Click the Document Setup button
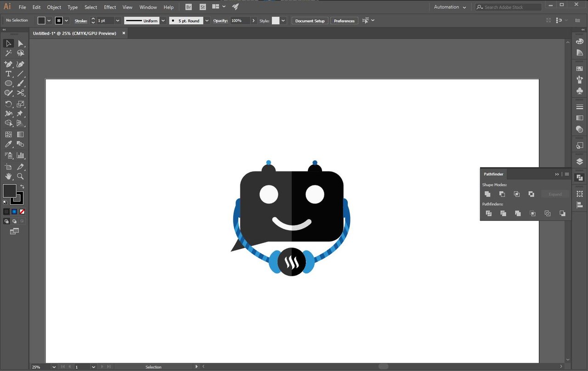The height and width of the screenshot is (371, 588). coord(310,21)
